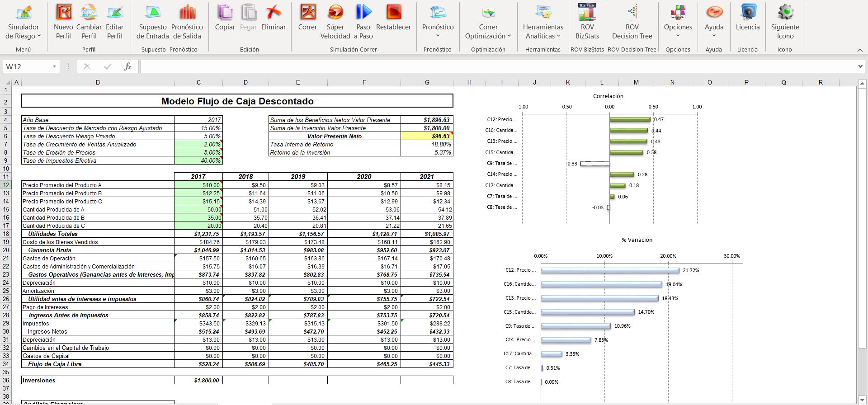The image size is (868, 405).
Task: Select the Valor Presente Neto cell $96.63
Action: [x=427, y=136]
